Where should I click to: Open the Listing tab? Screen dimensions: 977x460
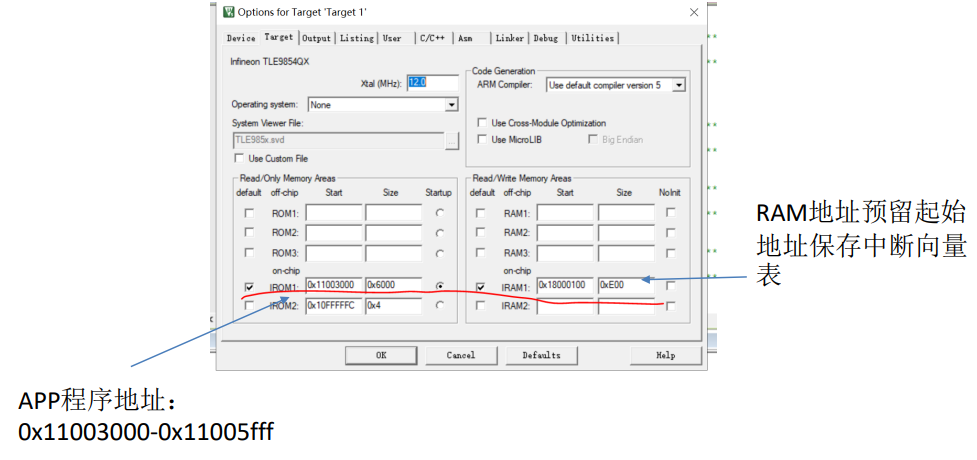(x=356, y=38)
